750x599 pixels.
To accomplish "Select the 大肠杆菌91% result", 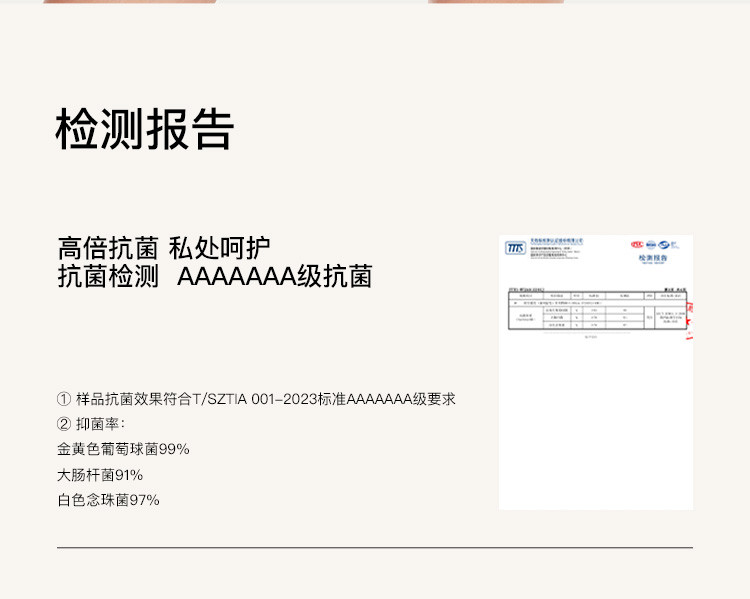I will click(x=100, y=475).
